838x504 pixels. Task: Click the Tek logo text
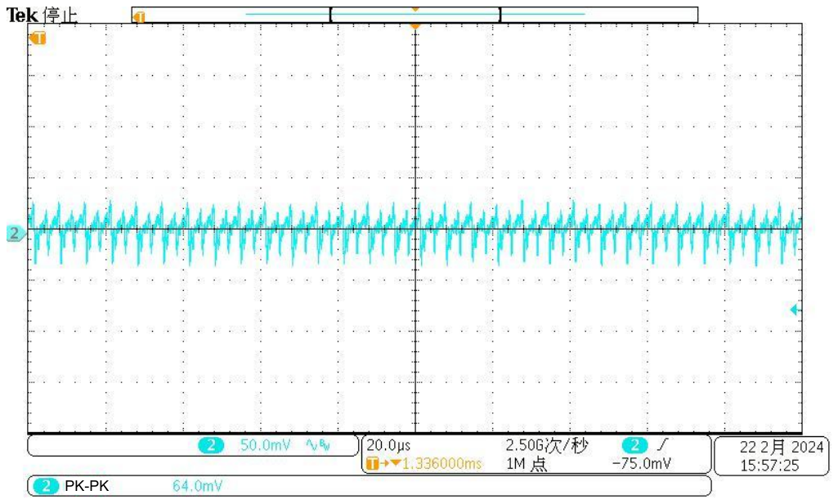[x=22, y=16]
